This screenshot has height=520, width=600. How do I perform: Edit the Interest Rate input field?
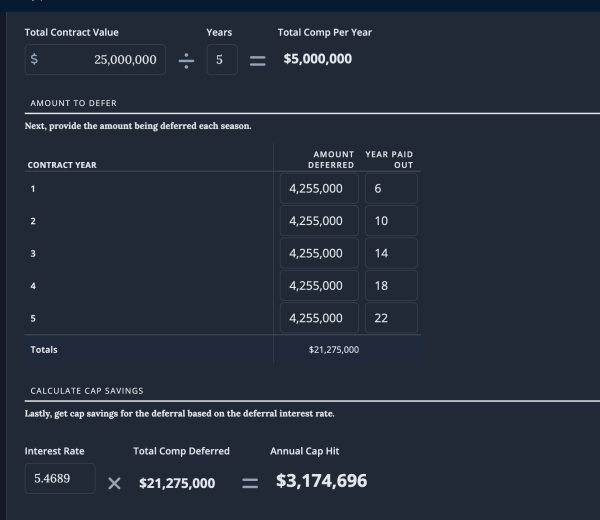(x=60, y=479)
